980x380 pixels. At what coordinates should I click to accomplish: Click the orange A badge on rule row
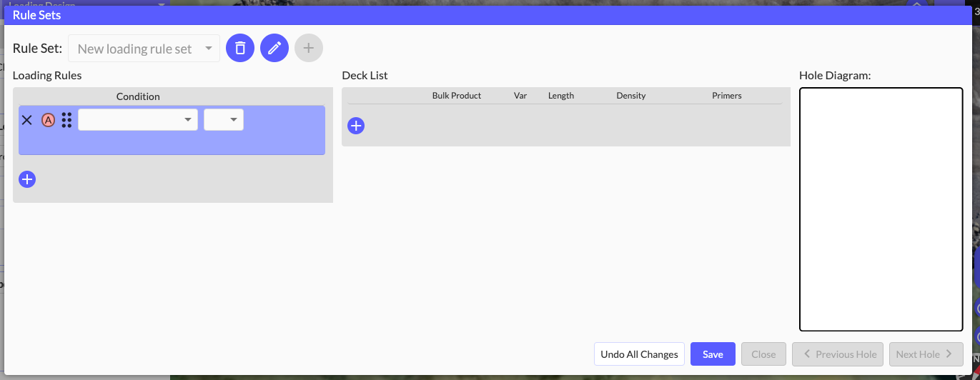pos(48,120)
